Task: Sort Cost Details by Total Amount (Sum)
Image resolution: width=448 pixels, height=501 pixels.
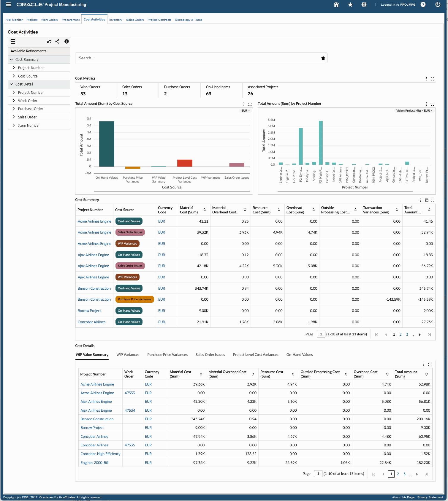Action: click(x=427, y=374)
